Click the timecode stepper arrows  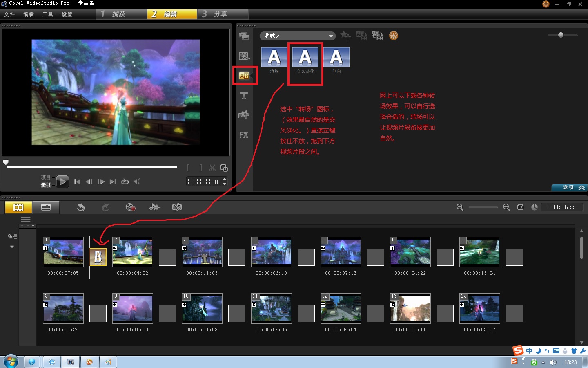pos(225,182)
